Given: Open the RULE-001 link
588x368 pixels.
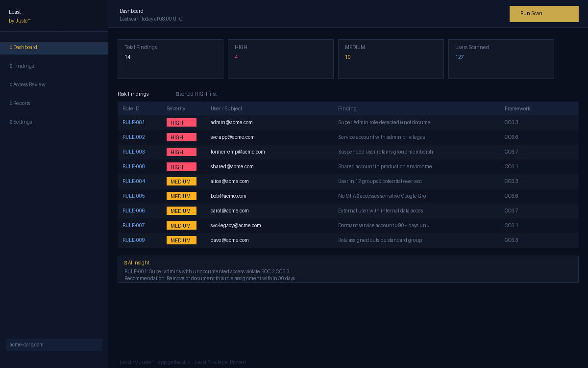Looking at the screenshot, I should 134,122.
